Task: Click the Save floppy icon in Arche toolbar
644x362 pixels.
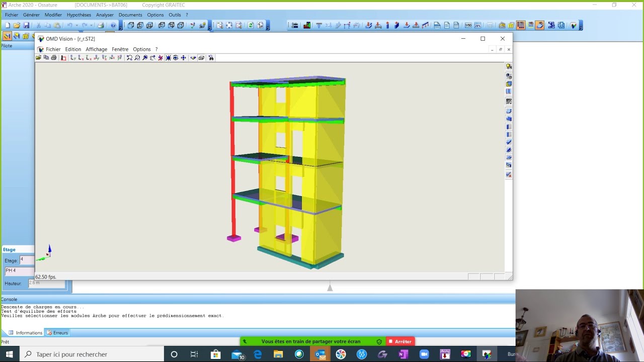Action: tap(26, 25)
